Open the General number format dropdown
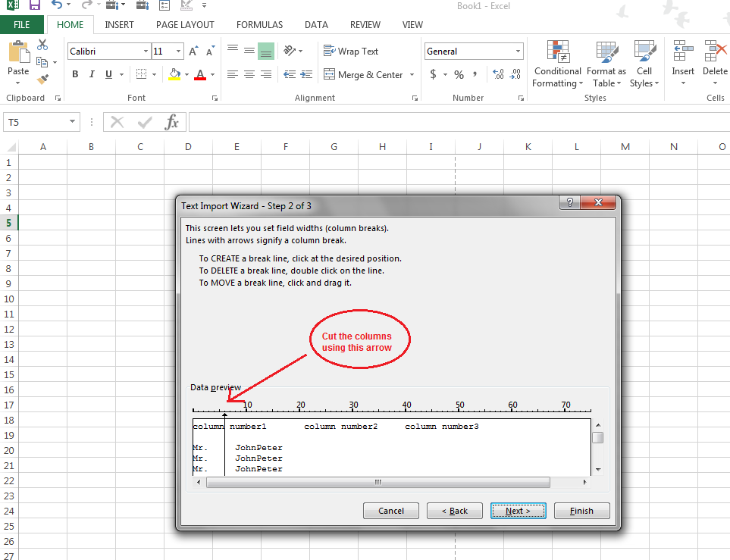The width and height of the screenshot is (730, 560). [516, 51]
